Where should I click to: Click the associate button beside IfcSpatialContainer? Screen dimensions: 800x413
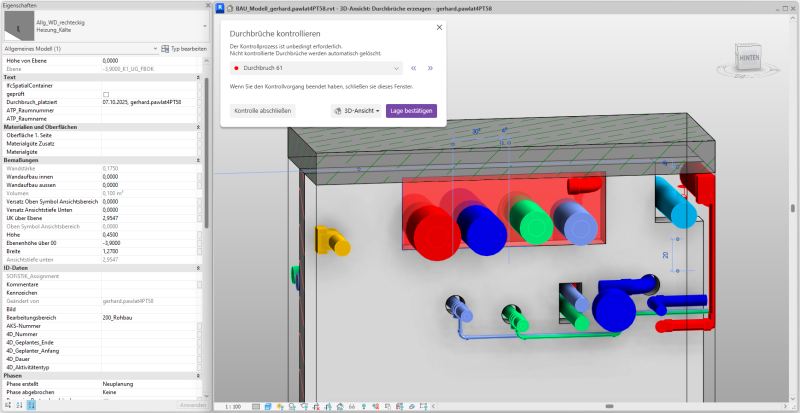199,85
